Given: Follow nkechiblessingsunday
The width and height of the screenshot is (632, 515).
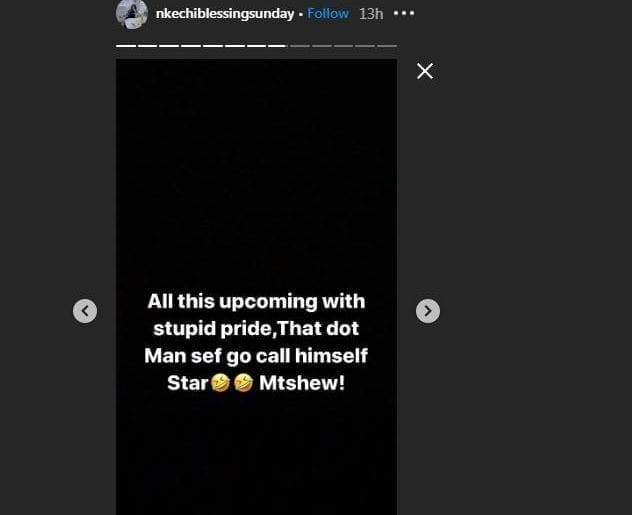Looking at the screenshot, I should click(x=328, y=13).
